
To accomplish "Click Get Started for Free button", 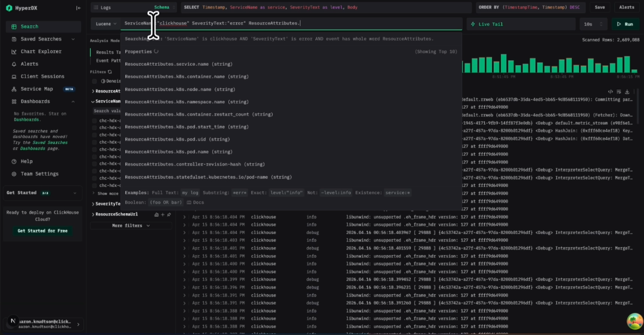I will pos(42,231).
